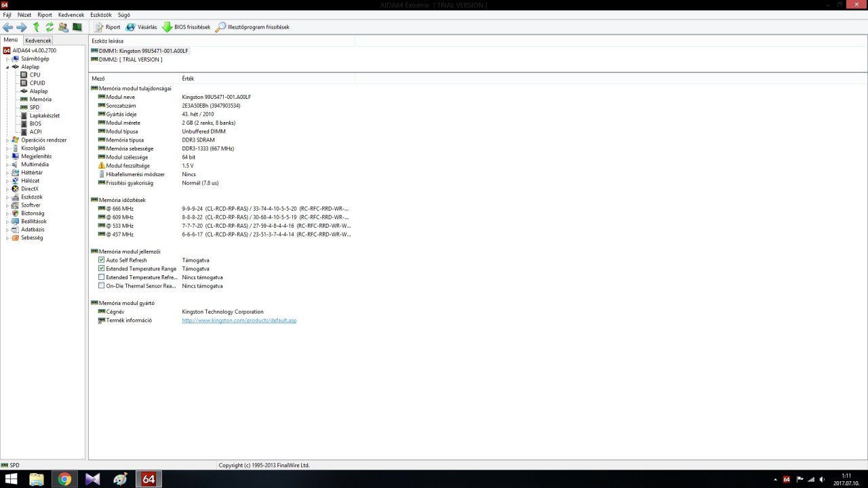The width and height of the screenshot is (868, 488).
Task: Click the Beállítások tree icon
Action: (15, 222)
